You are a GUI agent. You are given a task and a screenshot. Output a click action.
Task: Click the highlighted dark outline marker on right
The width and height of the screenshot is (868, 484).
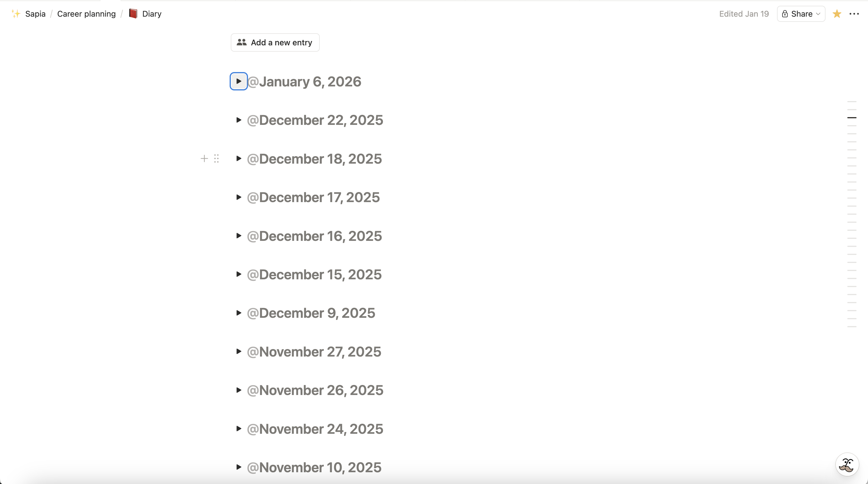(x=851, y=118)
